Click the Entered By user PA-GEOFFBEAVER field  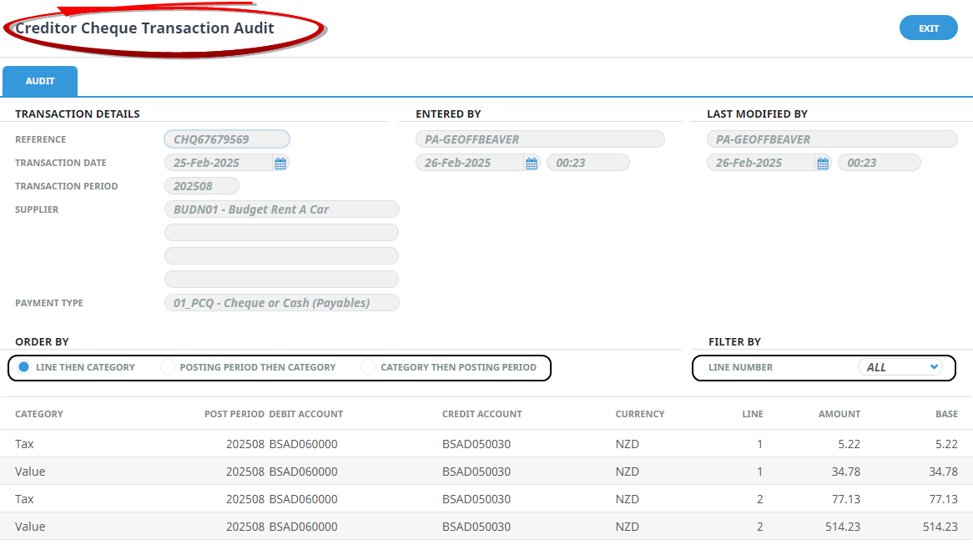(x=540, y=139)
